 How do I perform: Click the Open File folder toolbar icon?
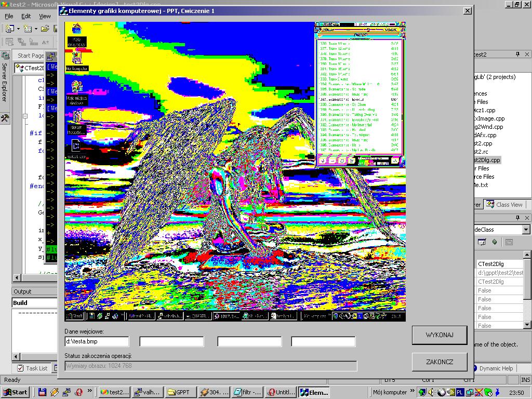point(45,29)
